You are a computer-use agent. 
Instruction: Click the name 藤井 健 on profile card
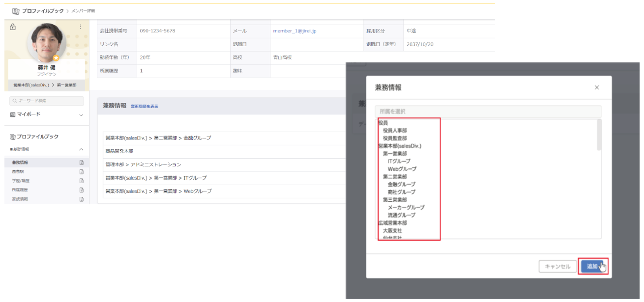pos(47,67)
